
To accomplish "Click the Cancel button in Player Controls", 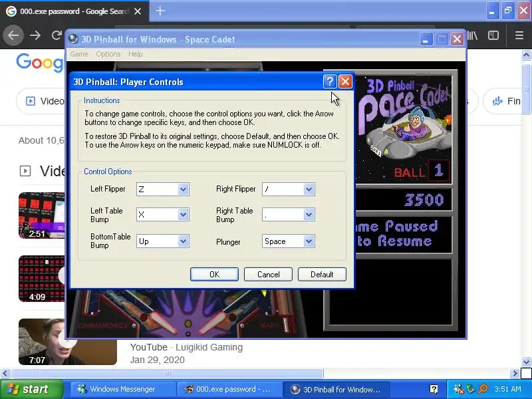I will [x=268, y=274].
